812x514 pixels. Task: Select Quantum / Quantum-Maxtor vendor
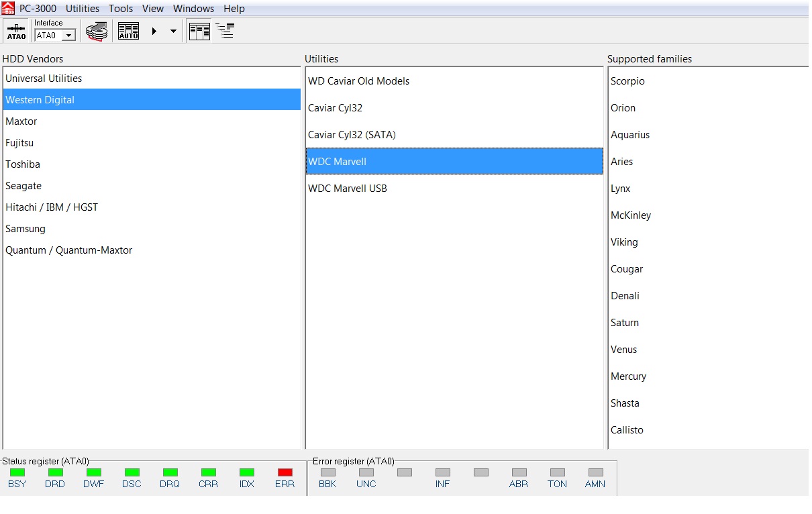point(152,250)
